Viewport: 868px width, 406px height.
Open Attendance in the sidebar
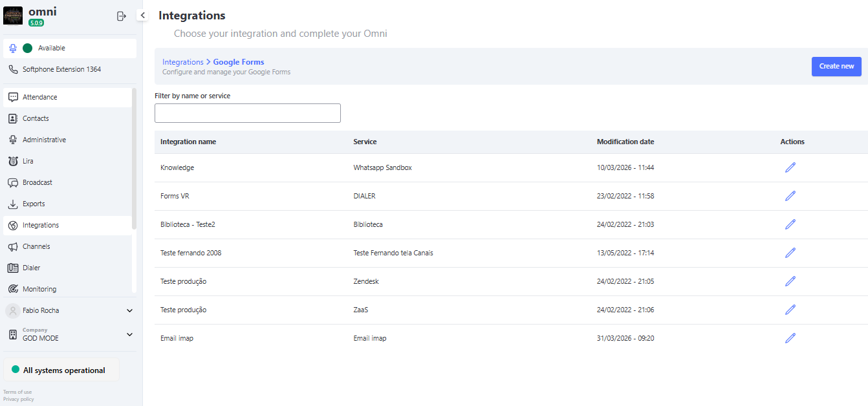(67, 97)
